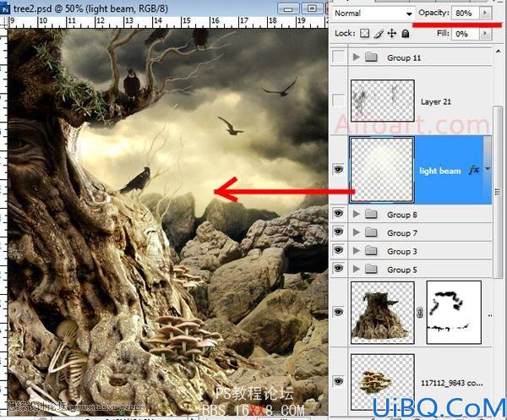Click lock position move icon
Image resolution: width=507 pixels, height=420 pixels.
click(x=392, y=33)
